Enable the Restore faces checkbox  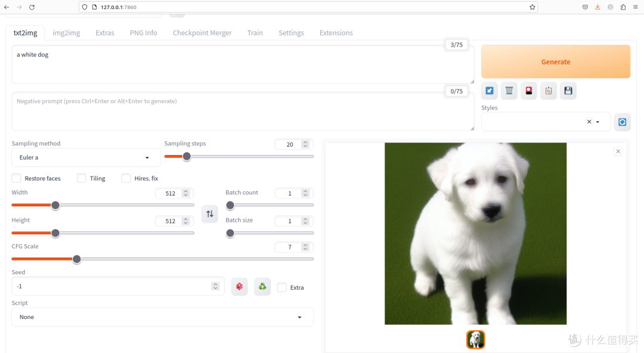click(x=17, y=178)
